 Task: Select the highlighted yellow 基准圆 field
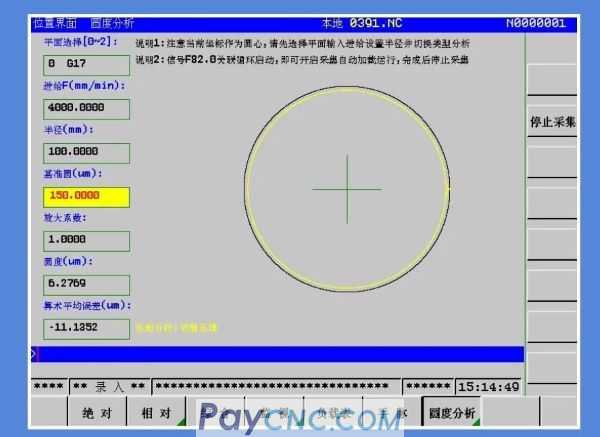[x=87, y=196]
